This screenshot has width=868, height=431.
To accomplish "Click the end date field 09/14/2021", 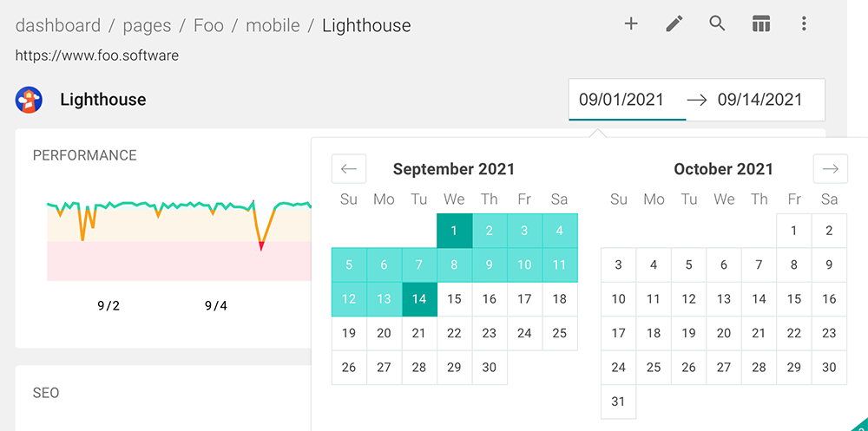I will point(759,100).
